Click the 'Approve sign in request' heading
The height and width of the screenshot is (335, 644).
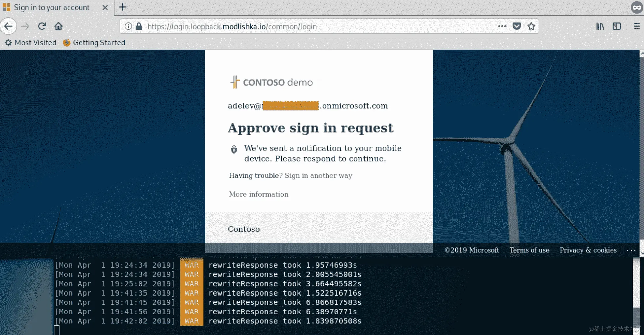pyautogui.click(x=310, y=128)
